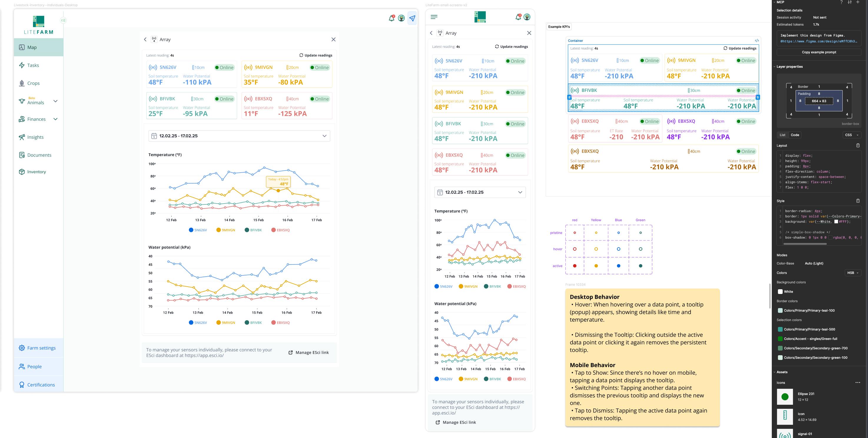Viewport: 868px width, 438px height.
Task: Click Update readings in mobile Array panel
Action: click(511, 47)
